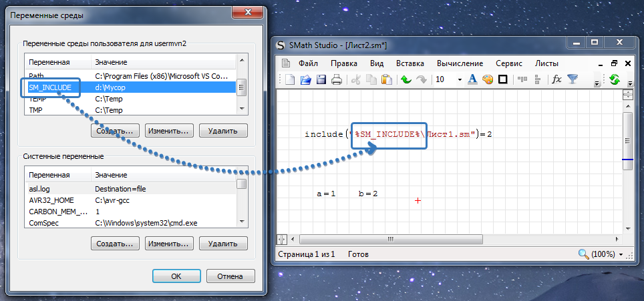
Task: Click the green Undo arrow
Action: (405, 79)
